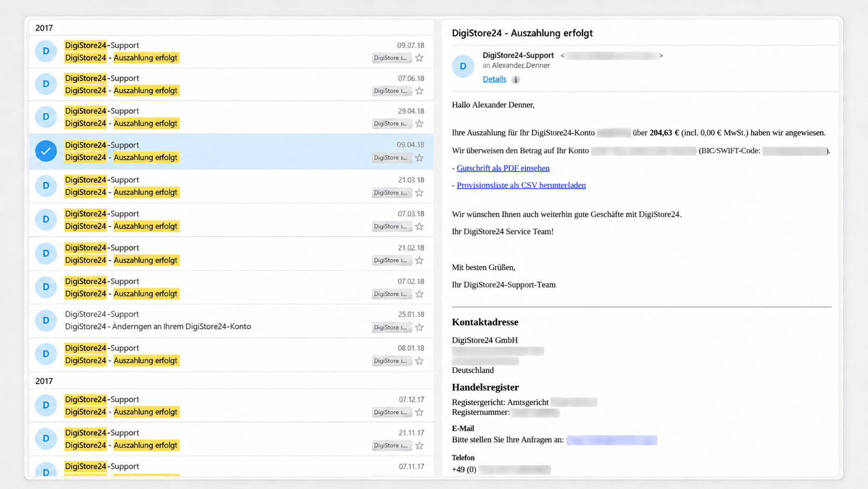Star the email dated 07.03.18
This screenshot has width=868, height=489.
pos(419,227)
